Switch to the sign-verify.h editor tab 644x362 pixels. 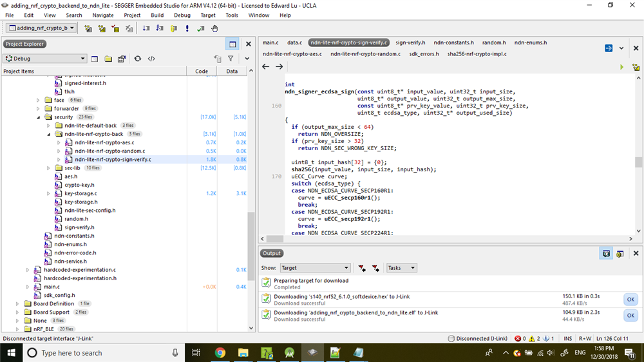click(410, 43)
